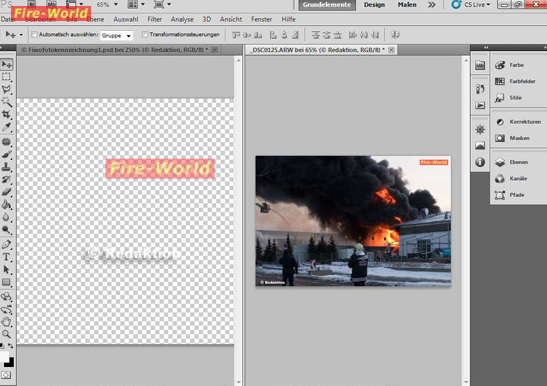Toggle quick mask mode button

[6, 376]
